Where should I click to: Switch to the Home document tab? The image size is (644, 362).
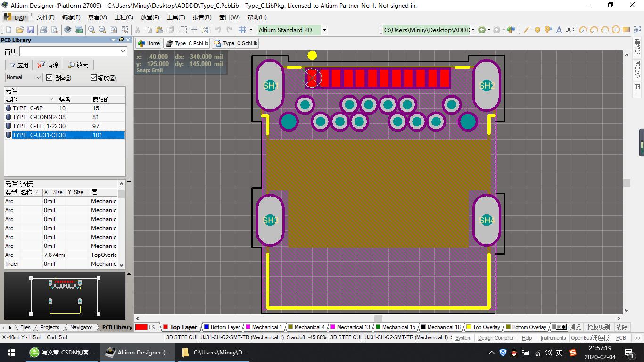pyautogui.click(x=149, y=43)
